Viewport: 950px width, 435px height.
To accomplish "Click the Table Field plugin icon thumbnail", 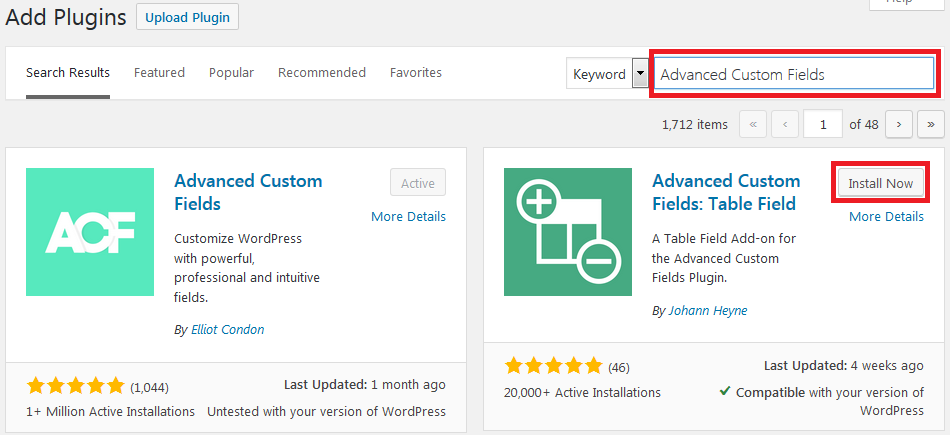I will (x=568, y=232).
